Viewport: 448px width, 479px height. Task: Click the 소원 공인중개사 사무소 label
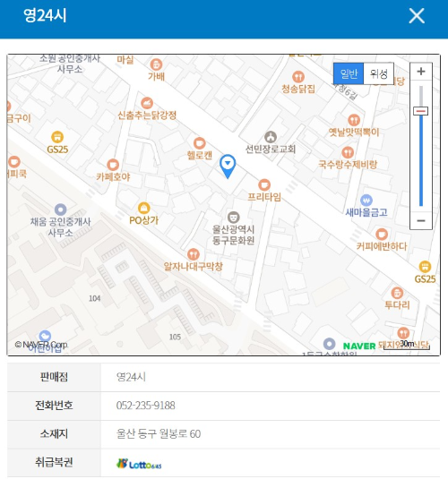click(70, 64)
